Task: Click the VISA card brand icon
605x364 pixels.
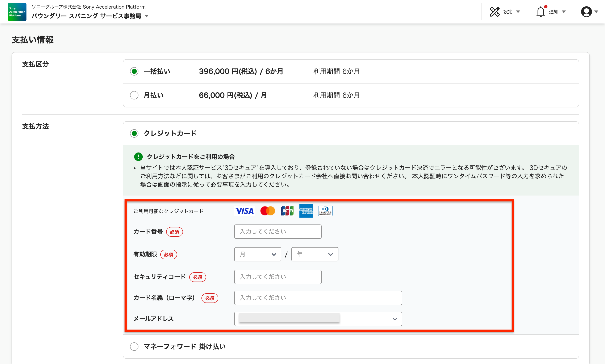Action: pyautogui.click(x=244, y=211)
